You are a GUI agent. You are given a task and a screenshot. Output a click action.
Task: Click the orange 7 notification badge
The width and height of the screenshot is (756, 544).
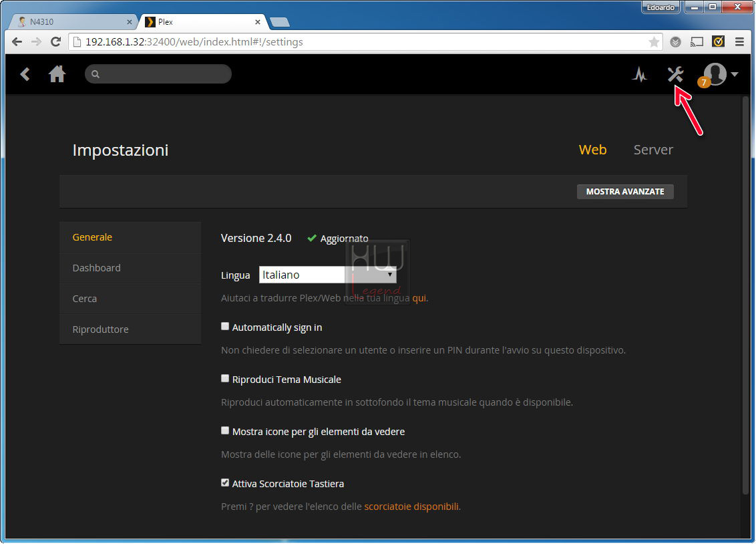click(x=703, y=82)
